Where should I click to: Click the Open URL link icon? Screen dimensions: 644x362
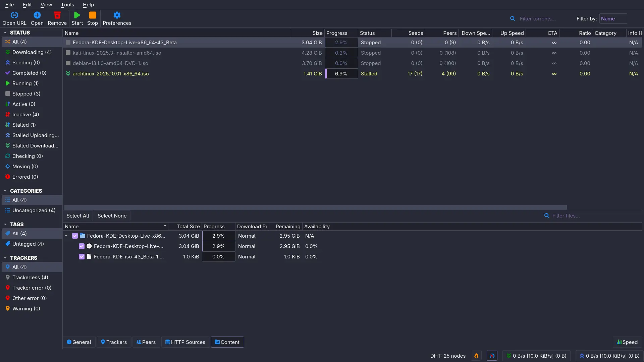click(x=14, y=15)
